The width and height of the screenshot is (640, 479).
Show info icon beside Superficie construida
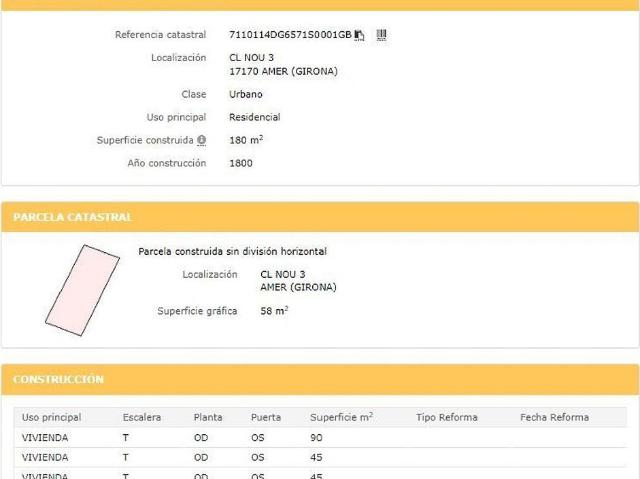pyautogui.click(x=201, y=140)
